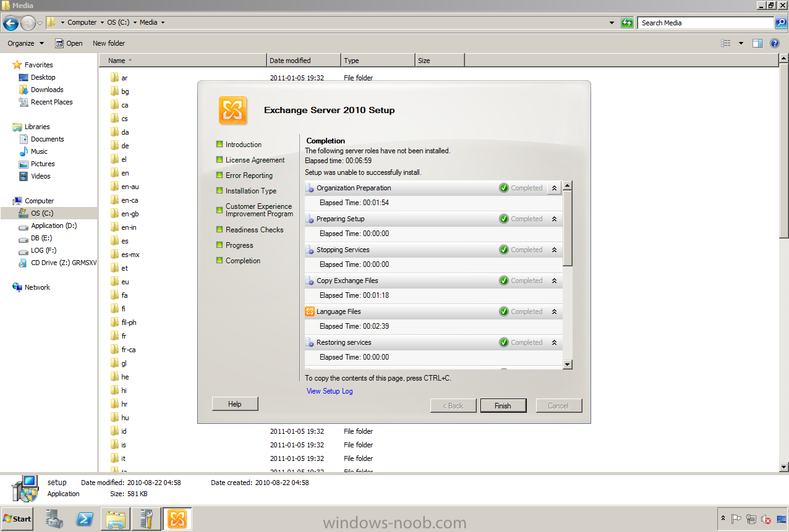This screenshot has width=789, height=532.
Task: Click the Exchange Setup taskbar button
Action: pyautogui.click(x=177, y=519)
